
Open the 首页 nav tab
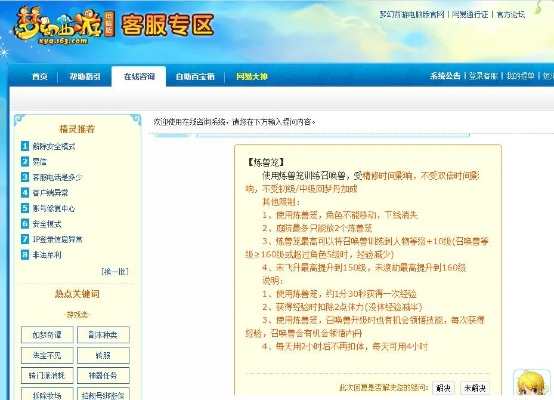coord(40,76)
